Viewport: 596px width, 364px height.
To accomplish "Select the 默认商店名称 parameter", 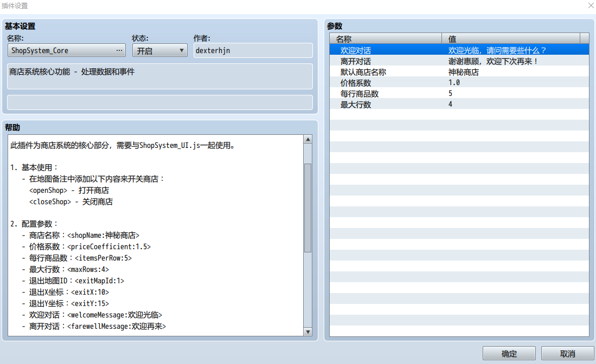I will pyautogui.click(x=459, y=72).
